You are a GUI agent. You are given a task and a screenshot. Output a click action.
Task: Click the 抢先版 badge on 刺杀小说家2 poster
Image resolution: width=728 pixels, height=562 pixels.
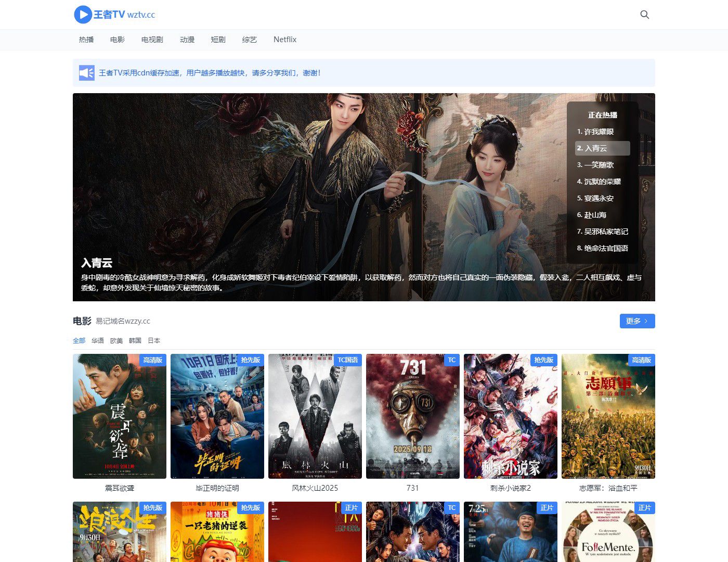543,360
